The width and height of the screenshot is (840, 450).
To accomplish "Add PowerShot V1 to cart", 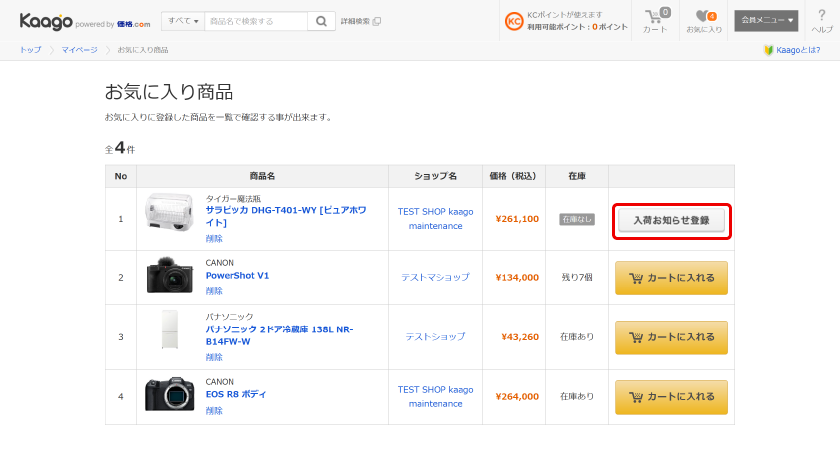I will coord(671,278).
